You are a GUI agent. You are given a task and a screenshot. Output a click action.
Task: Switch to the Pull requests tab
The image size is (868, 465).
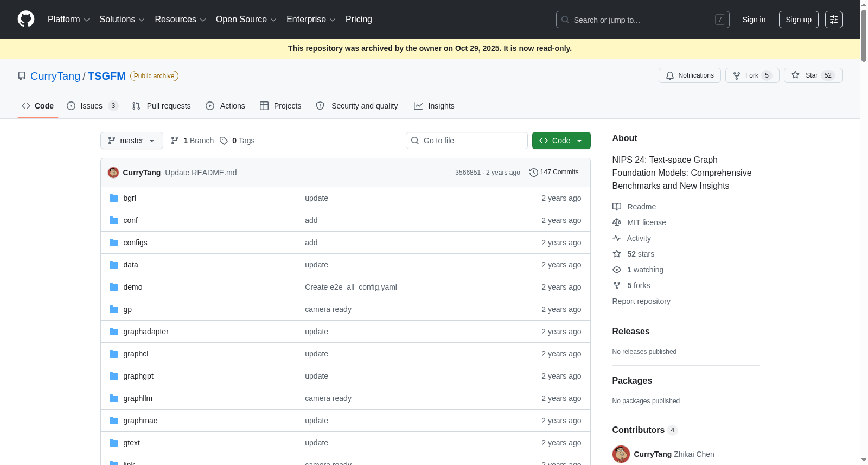coord(162,106)
